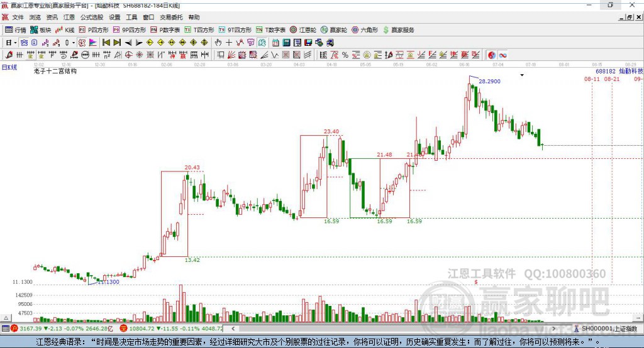Open the calculator icon in the toolbar
The width and height of the screenshot is (644, 348).
286,43
